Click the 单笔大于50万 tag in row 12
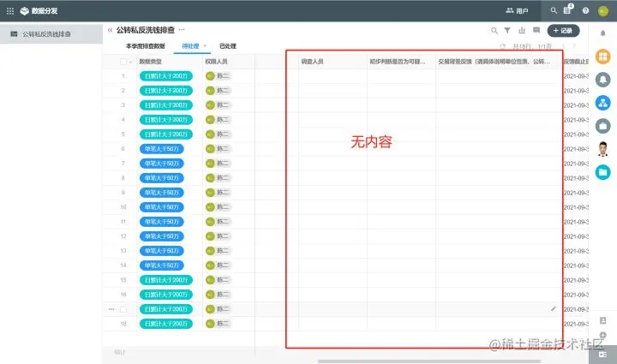The height and width of the screenshot is (364, 617). [x=162, y=236]
